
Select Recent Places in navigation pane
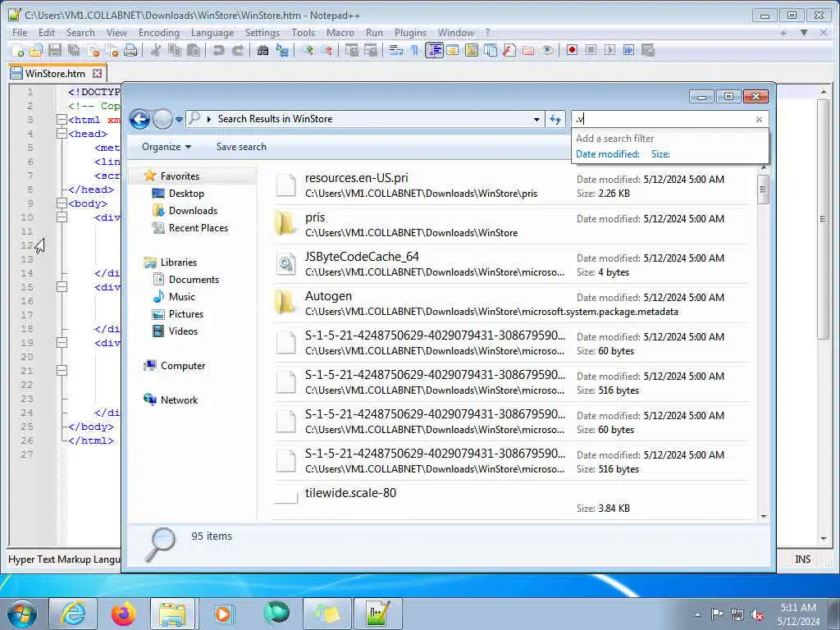tap(190, 228)
